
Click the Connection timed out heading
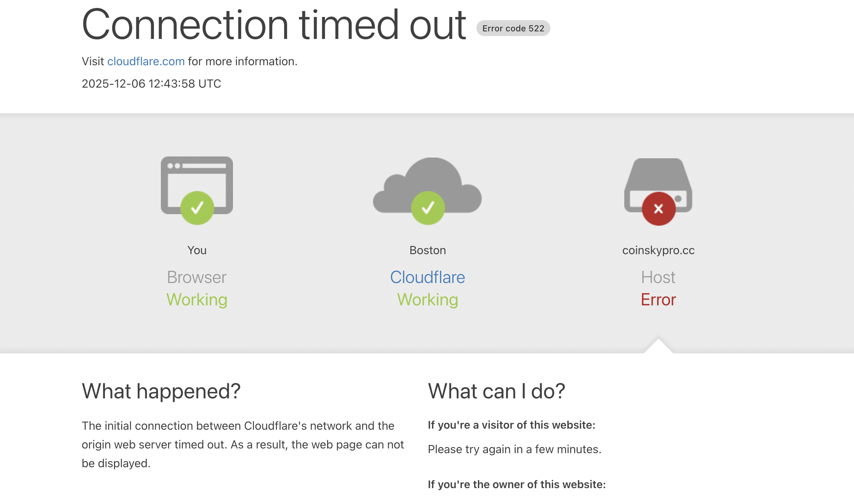274,25
